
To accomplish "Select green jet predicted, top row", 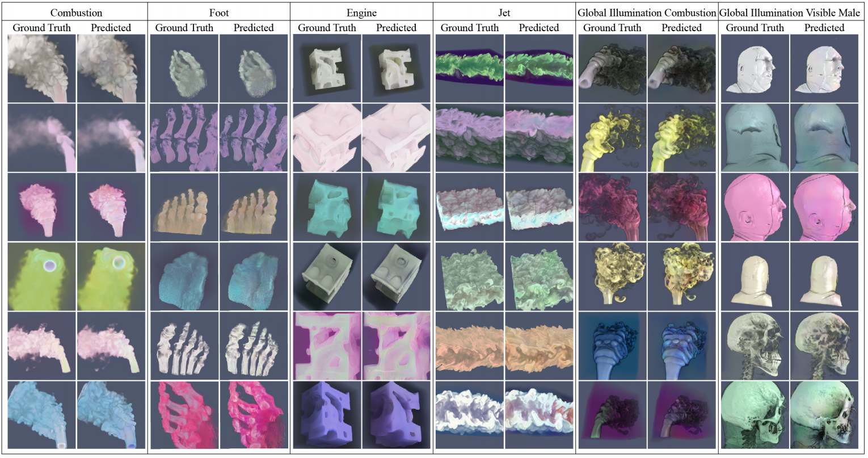I will click(x=539, y=68).
